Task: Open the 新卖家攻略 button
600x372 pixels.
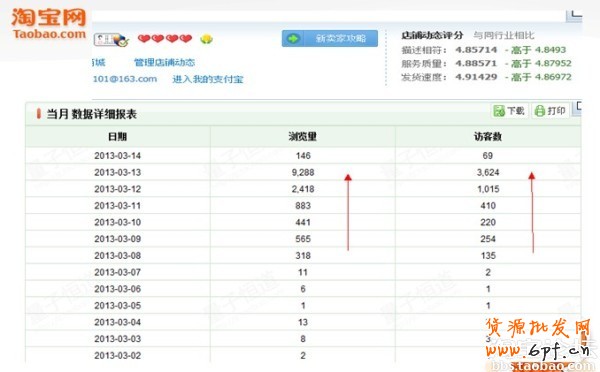Action: click(330, 38)
